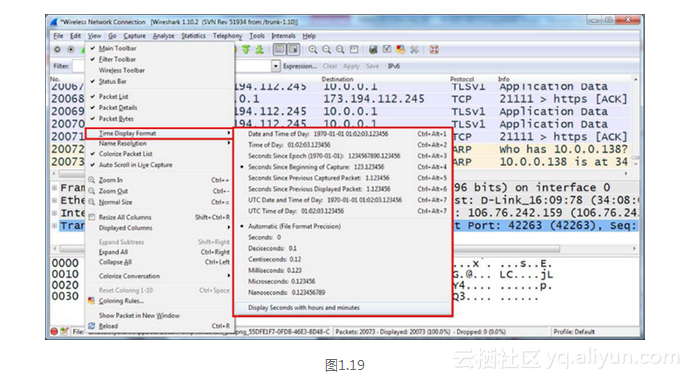
Task: Expand the Frame tree row
Action: pyautogui.click(x=54, y=188)
